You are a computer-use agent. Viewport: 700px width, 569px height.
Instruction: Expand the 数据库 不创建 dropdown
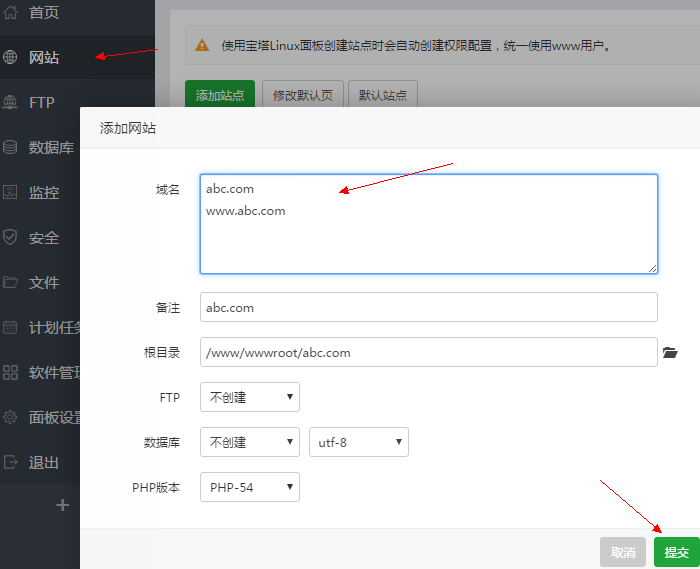coord(249,442)
